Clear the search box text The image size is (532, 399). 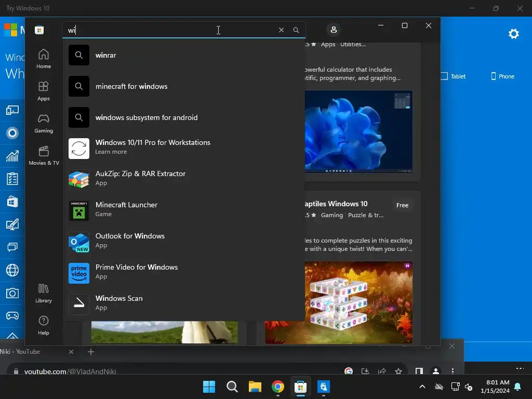click(281, 30)
